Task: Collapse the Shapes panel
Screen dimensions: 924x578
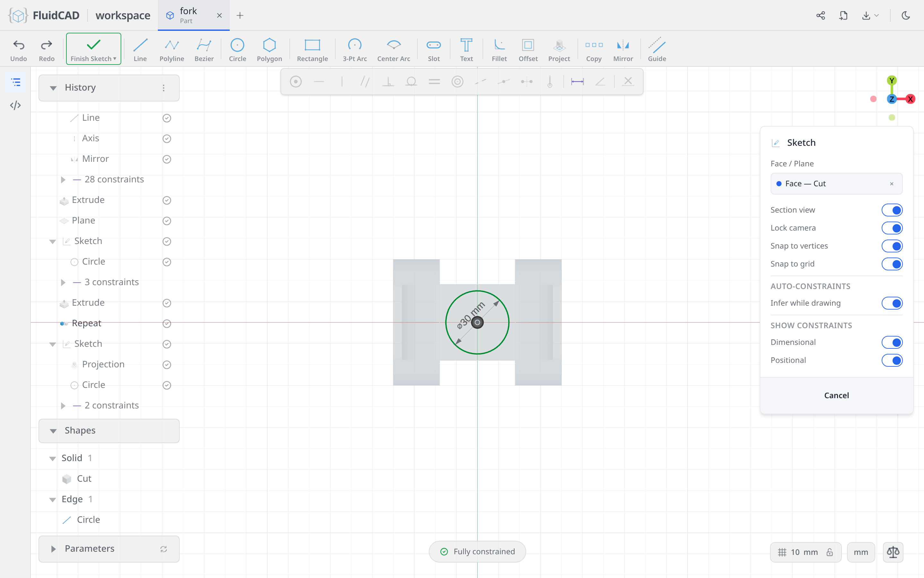Action: [53, 431]
